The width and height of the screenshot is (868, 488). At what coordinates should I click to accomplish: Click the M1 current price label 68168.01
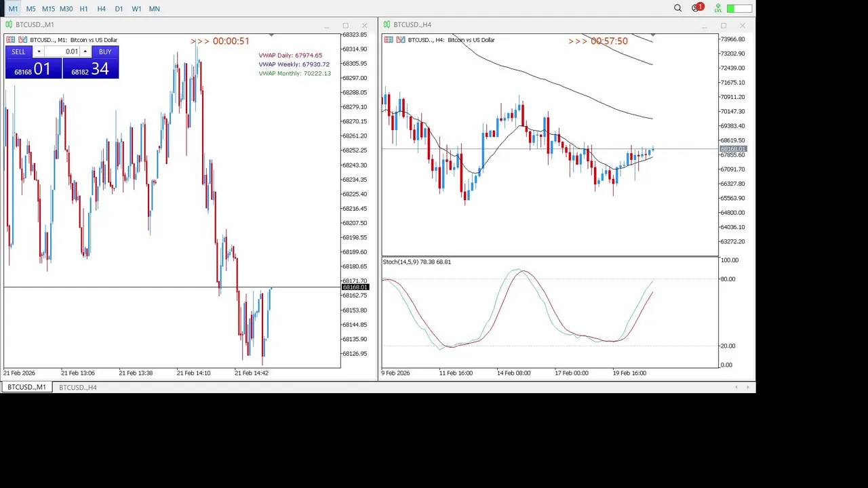pyautogui.click(x=355, y=287)
